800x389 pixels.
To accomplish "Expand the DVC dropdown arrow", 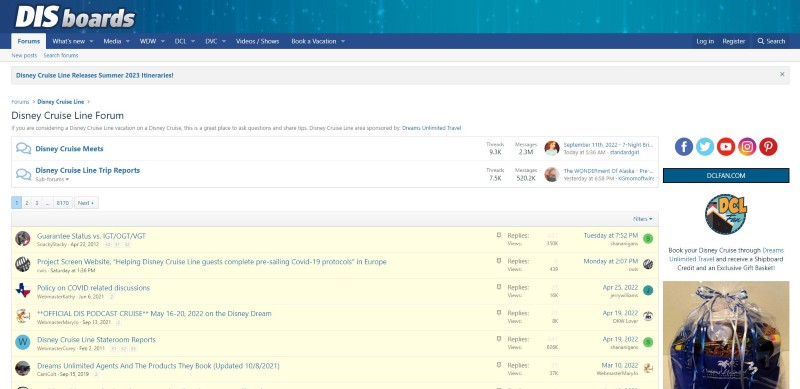I will coord(224,41).
